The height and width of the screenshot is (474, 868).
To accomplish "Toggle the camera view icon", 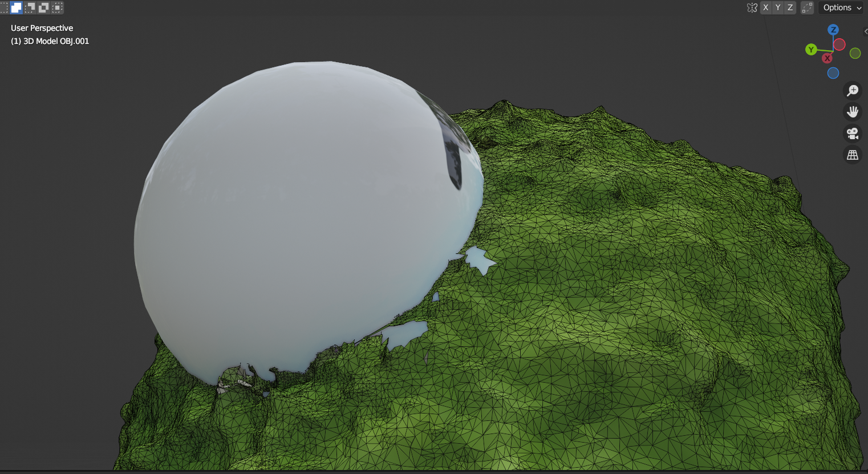I will click(853, 133).
